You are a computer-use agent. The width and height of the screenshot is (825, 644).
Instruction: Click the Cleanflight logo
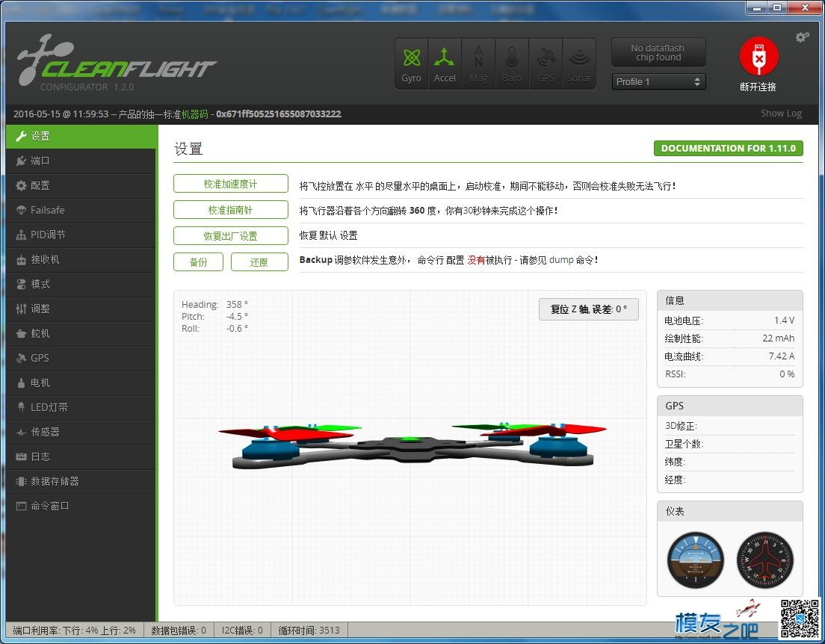117,61
